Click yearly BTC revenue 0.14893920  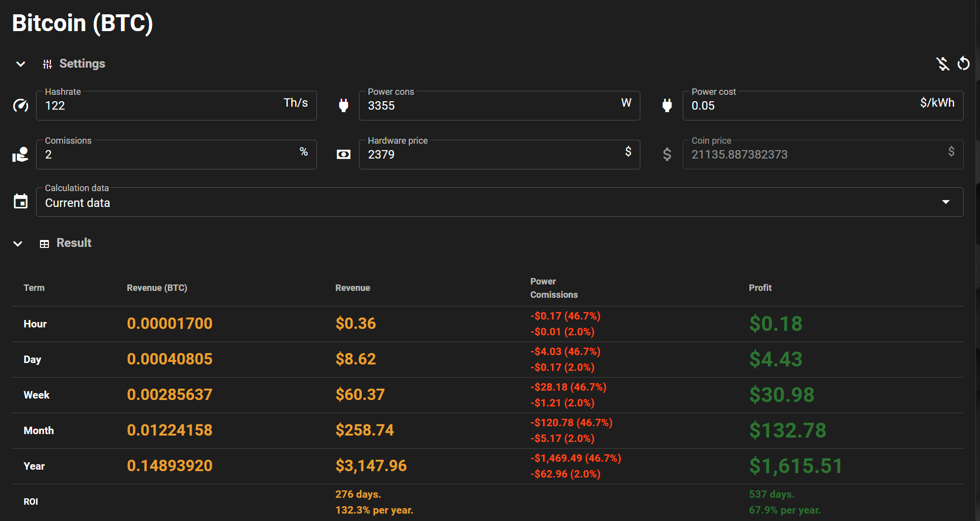point(170,466)
